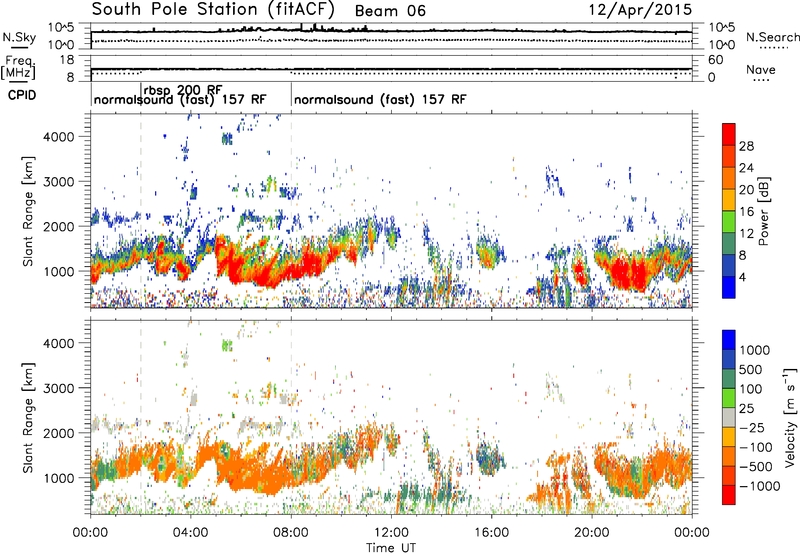Click the "N.Sky" legend label
The width and height of the screenshot is (800, 554).
click(19, 37)
